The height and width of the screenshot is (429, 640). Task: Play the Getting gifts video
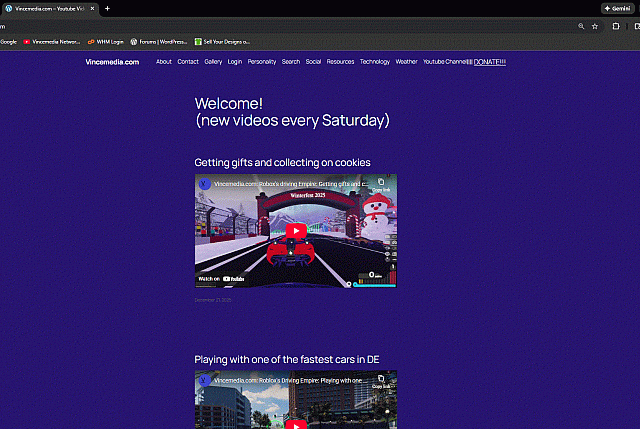point(296,231)
